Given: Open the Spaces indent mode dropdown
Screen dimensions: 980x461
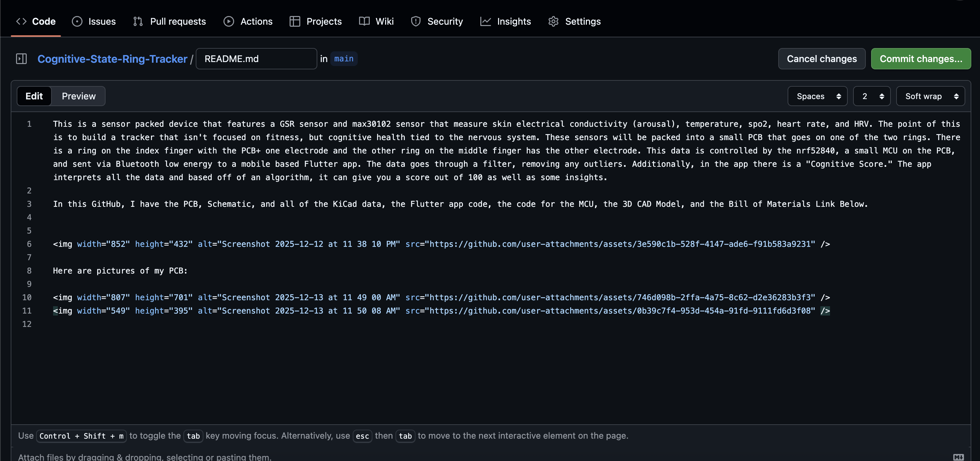Looking at the screenshot, I should [x=817, y=96].
